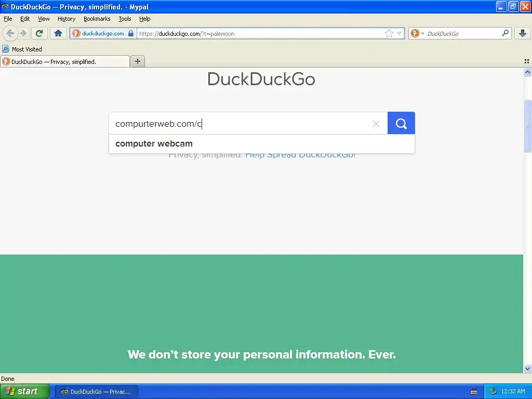This screenshot has height=399, width=532.
Task: Select the DuckDuckGo — Privacy, simplified tab
Action: [x=65, y=61]
